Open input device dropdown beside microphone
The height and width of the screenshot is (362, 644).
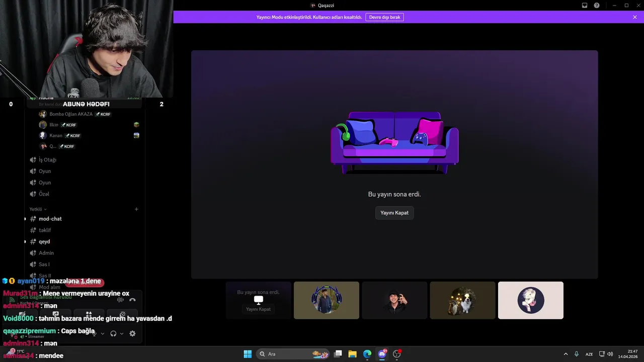(x=103, y=333)
